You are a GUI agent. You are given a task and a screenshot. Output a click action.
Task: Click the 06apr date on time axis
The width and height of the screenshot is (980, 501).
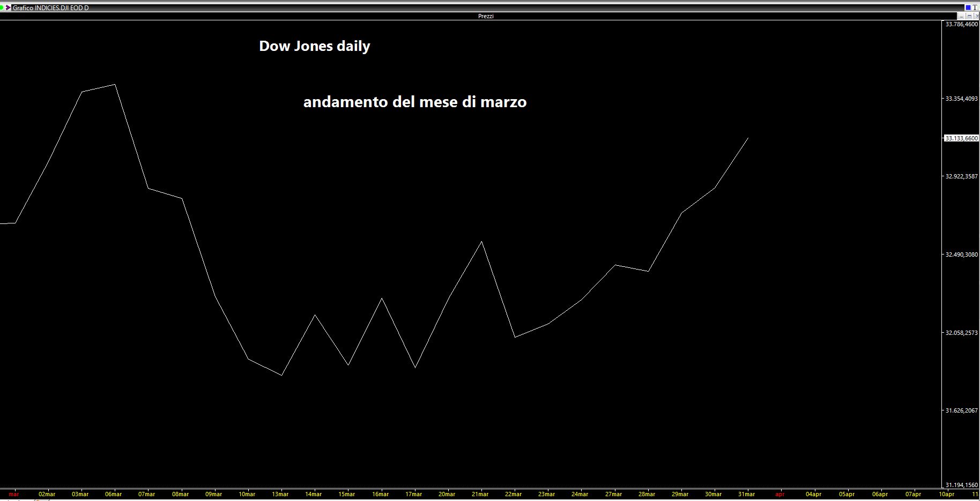[880, 495]
